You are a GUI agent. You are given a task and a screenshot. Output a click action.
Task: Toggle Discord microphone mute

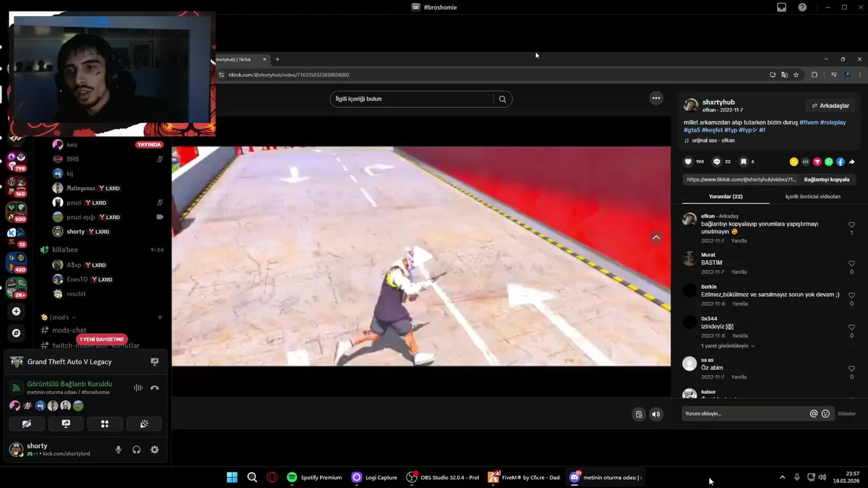click(x=118, y=449)
